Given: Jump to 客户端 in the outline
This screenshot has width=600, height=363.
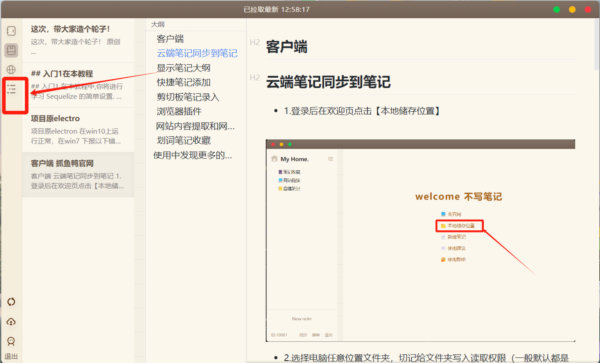Looking at the screenshot, I should coord(170,39).
